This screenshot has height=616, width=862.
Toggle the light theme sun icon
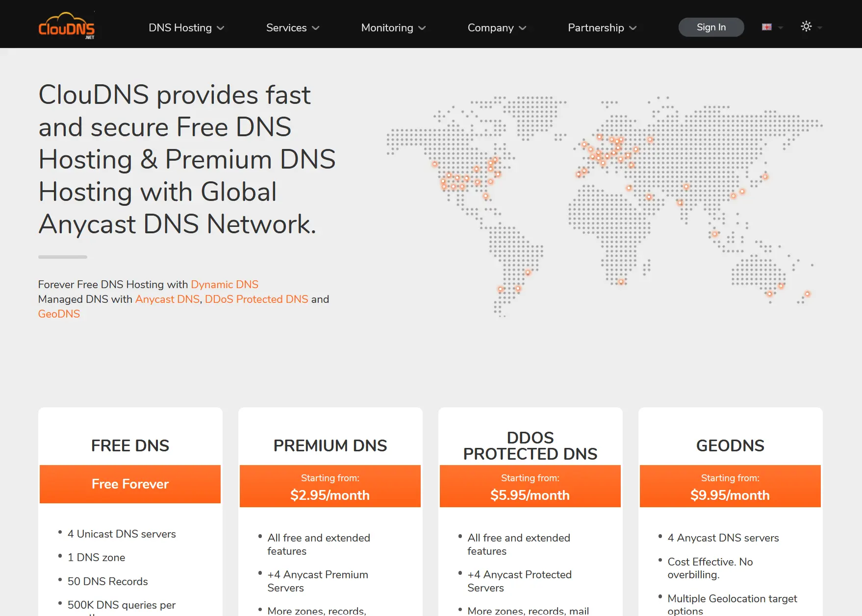pos(806,26)
